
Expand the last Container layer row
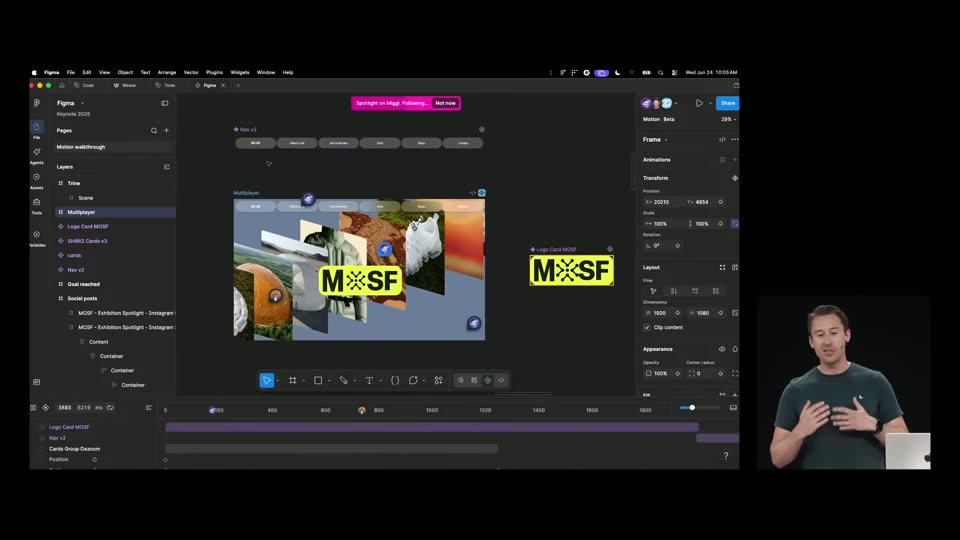point(114,385)
